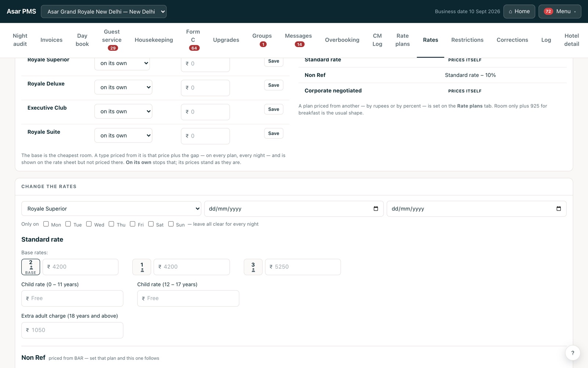Open the Rate plans tab
This screenshot has width=588, height=368.
coord(402,40)
